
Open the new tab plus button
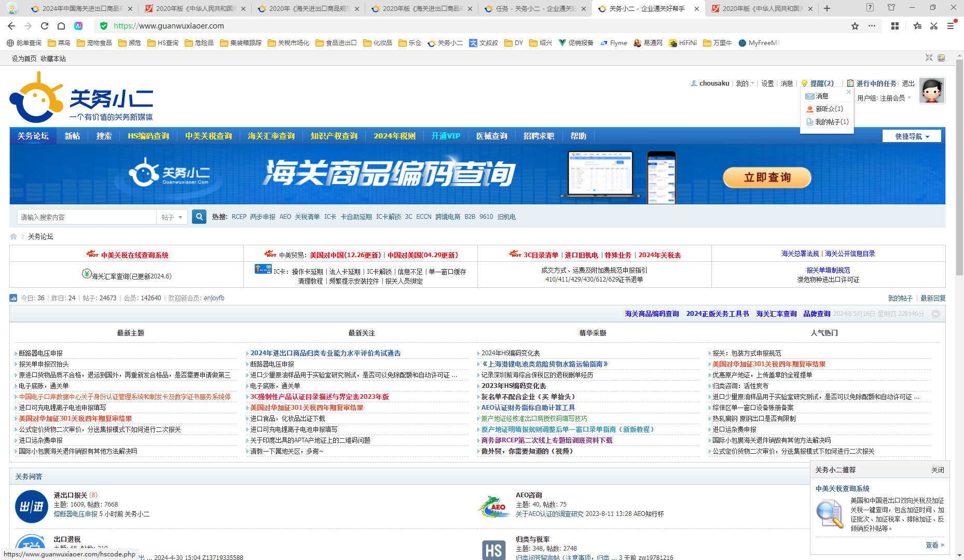pyautogui.click(x=827, y=8)
